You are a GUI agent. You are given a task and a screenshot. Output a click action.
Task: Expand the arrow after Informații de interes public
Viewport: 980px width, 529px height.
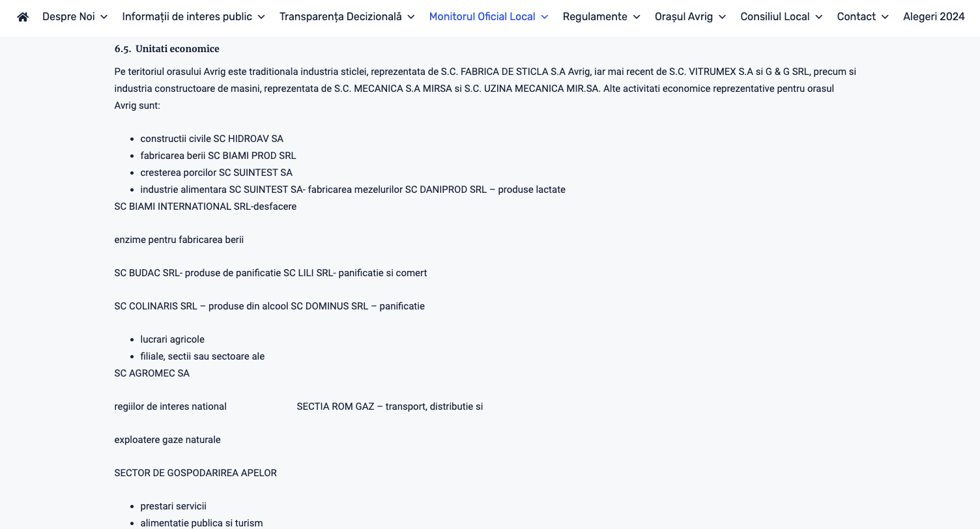[261, 17]
